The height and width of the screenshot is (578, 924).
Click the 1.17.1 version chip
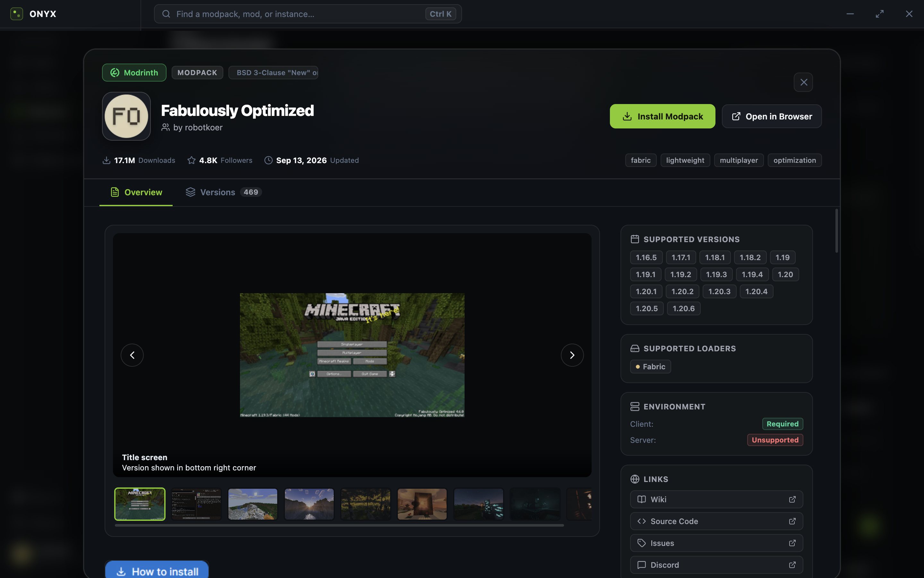pos(681,257)
